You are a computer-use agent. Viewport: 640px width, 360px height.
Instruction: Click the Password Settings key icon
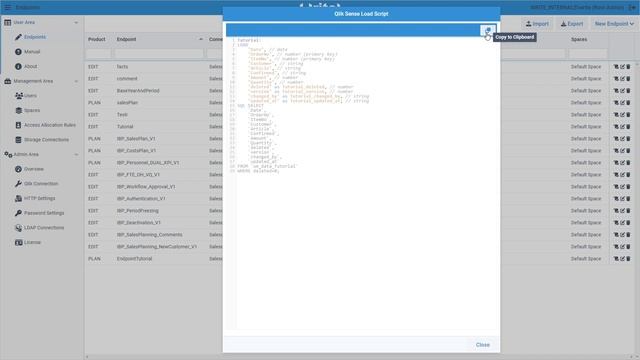click(x=18, y=213)
